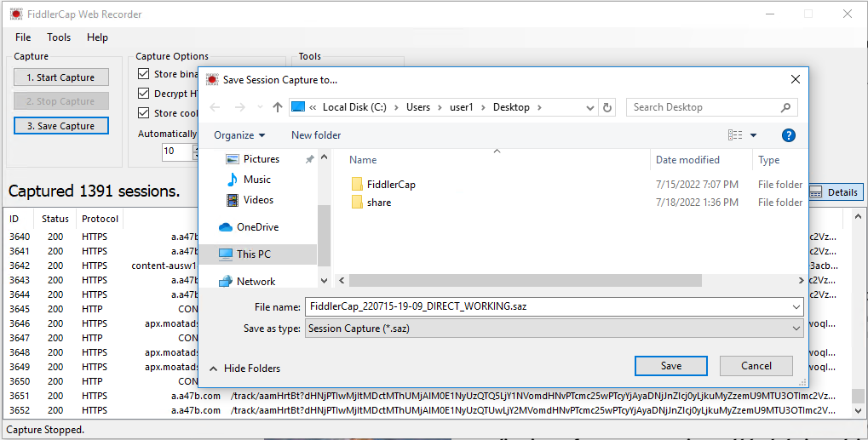Select the FiddlerCap folder icon
The height and width of the screenshot is (440, 868).
tap(357, 184)
